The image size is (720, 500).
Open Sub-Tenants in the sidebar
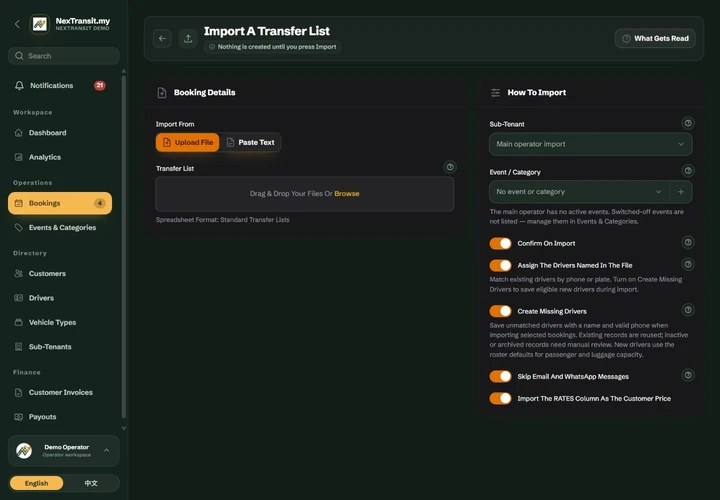pos(60,347)
